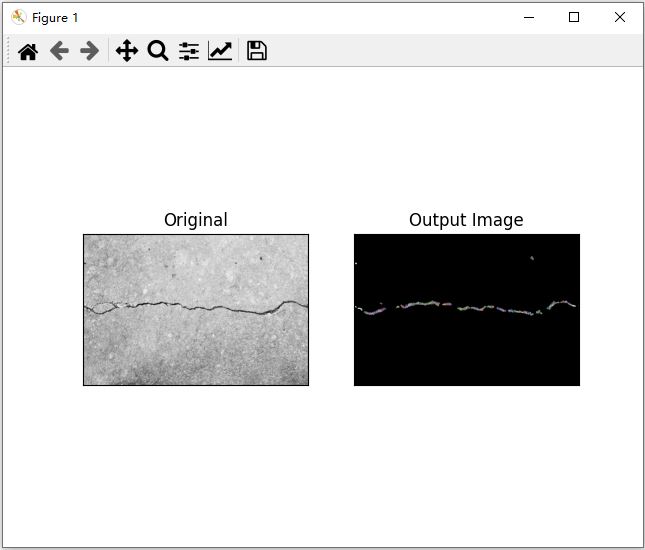The height and width of the screenshot is (550, 645).
Task: Maximize the Figure 1 window
Action: (x=574, y=17)
